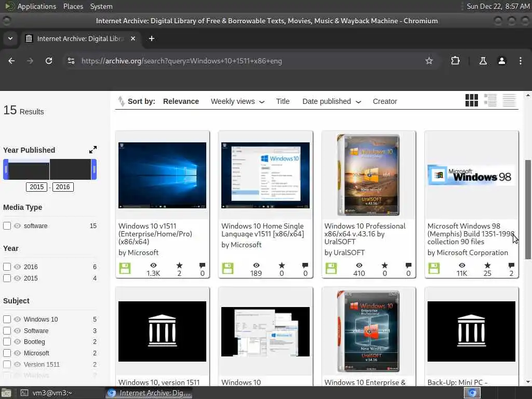Image resolution: width=532 pixels, height=399 pixels.
Task: Open the System menu
Action: [x=101, y=6]
